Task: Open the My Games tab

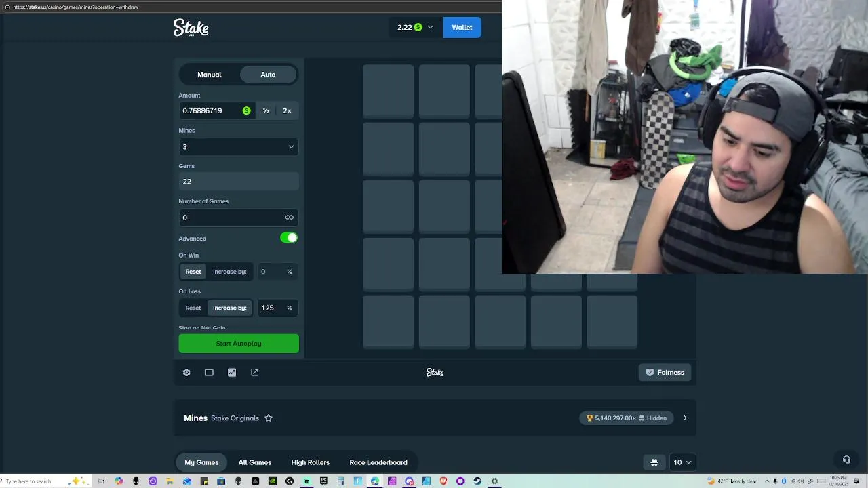Action: (201, 462)
